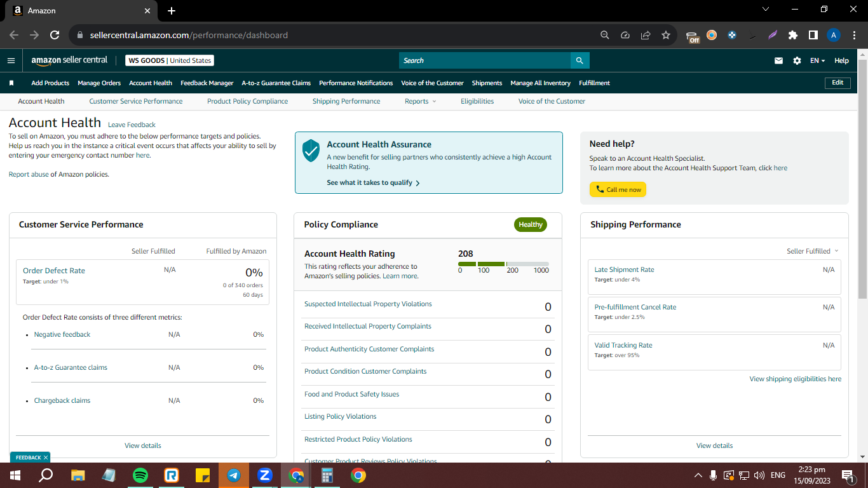Expand the Reports dropdown tab
Viewport: 868px width, 488px height.
click(x=421, y=101)
